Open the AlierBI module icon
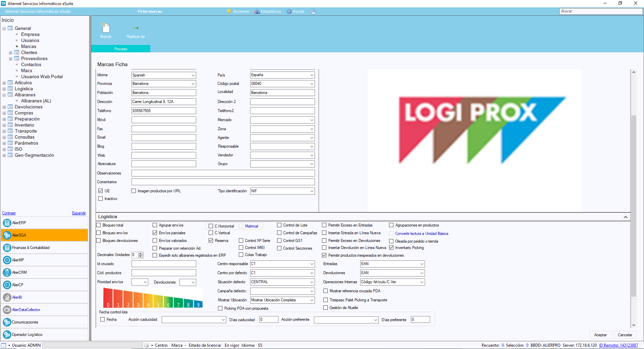644x349 pixels. [x=7, y=297]
